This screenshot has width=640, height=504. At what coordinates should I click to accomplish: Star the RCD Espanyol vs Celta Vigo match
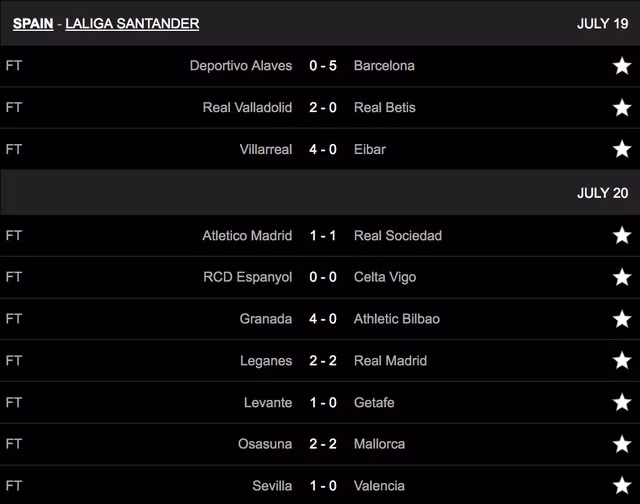(x=622, y=277)
